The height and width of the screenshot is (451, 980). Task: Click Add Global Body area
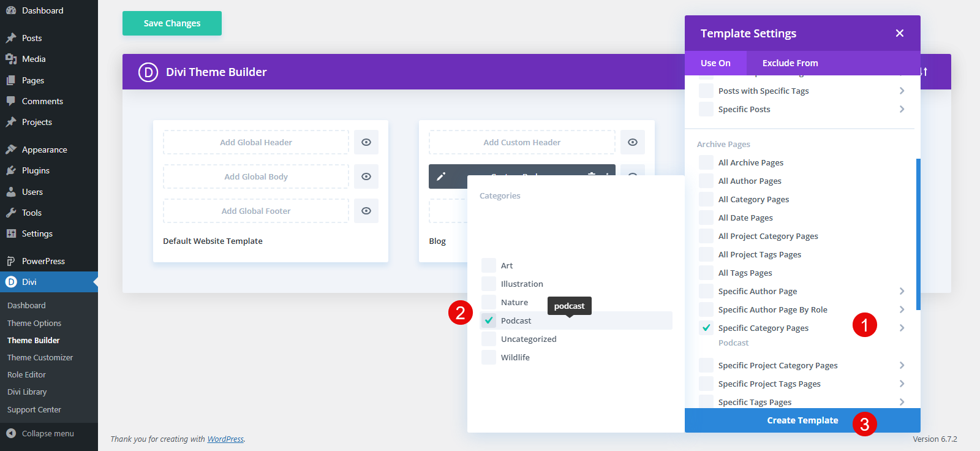tap(256, 176)
